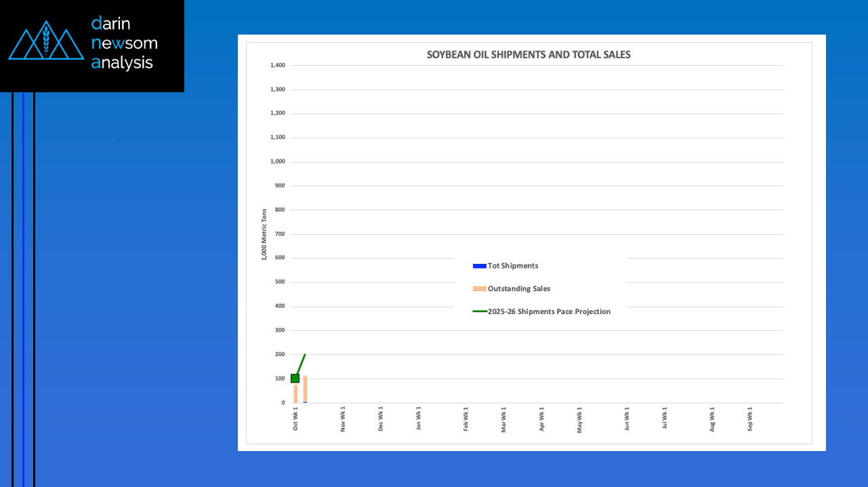Select the second orange Outstanding Sales bar

tap(305, 389)
